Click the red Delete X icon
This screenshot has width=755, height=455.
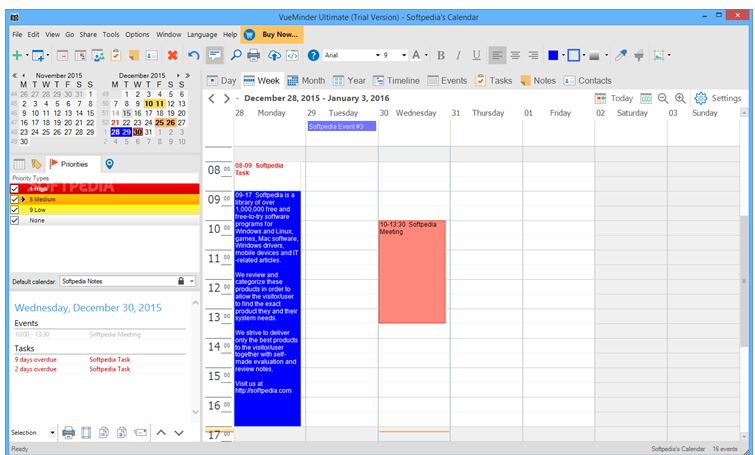(x=173, y=55)
